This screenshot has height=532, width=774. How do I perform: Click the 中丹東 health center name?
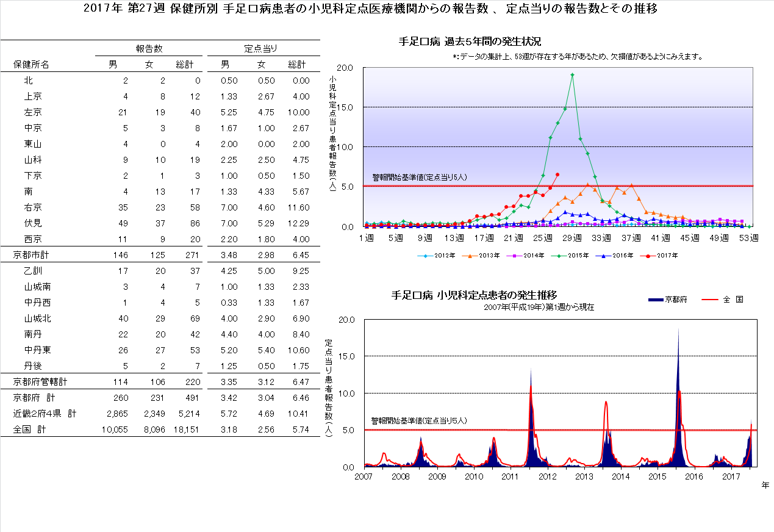pos(37,350)
